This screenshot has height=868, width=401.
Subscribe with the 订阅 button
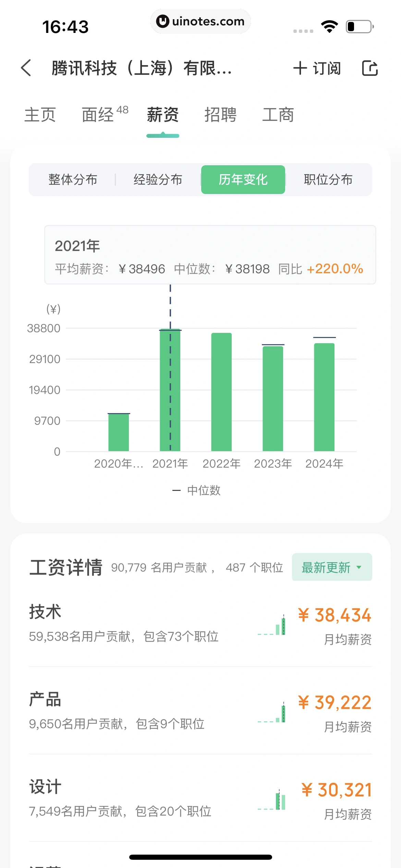pyautogui.click(x=317, y=68)
